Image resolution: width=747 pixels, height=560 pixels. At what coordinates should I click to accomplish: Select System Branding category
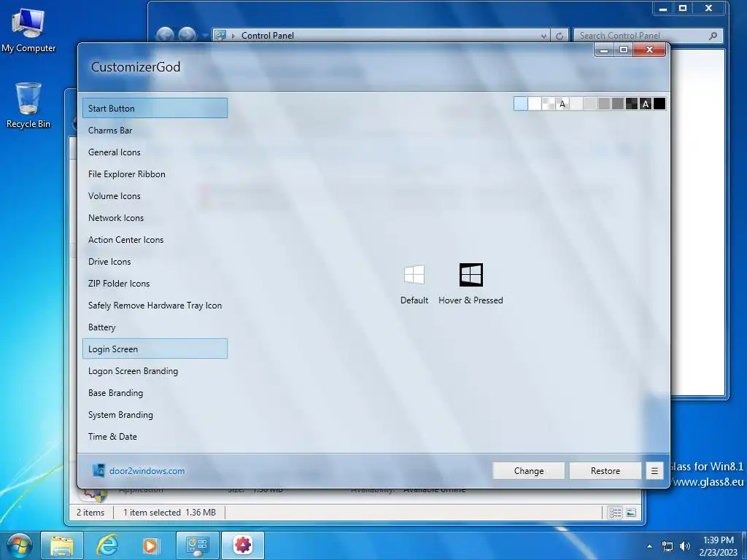[x=155, y=415]
